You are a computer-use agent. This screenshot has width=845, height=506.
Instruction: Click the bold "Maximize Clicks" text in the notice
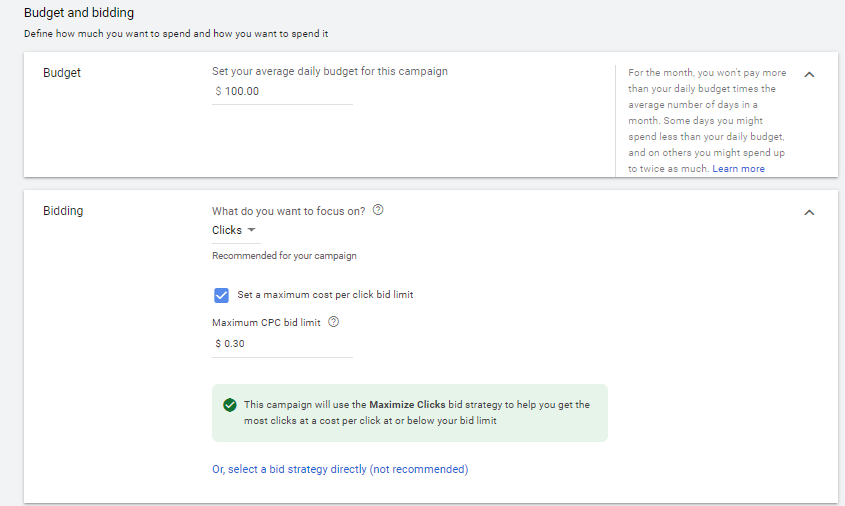click(407, 405)
